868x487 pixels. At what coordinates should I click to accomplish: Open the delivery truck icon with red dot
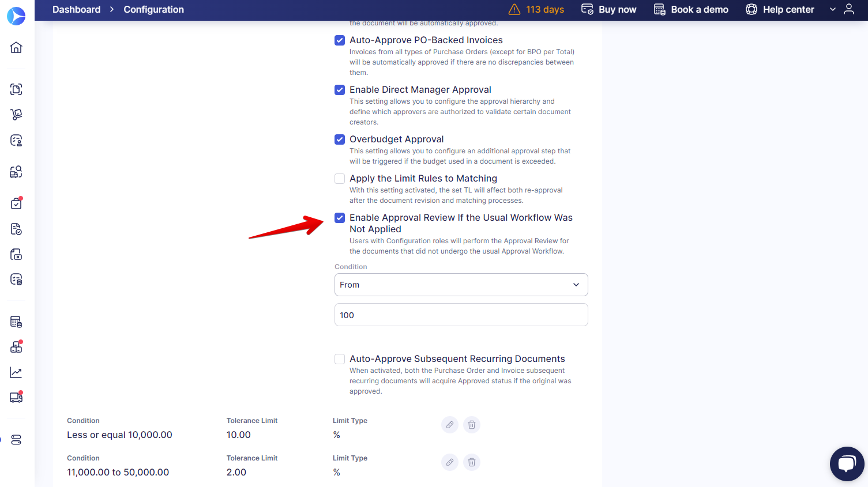tap(16, 398)
